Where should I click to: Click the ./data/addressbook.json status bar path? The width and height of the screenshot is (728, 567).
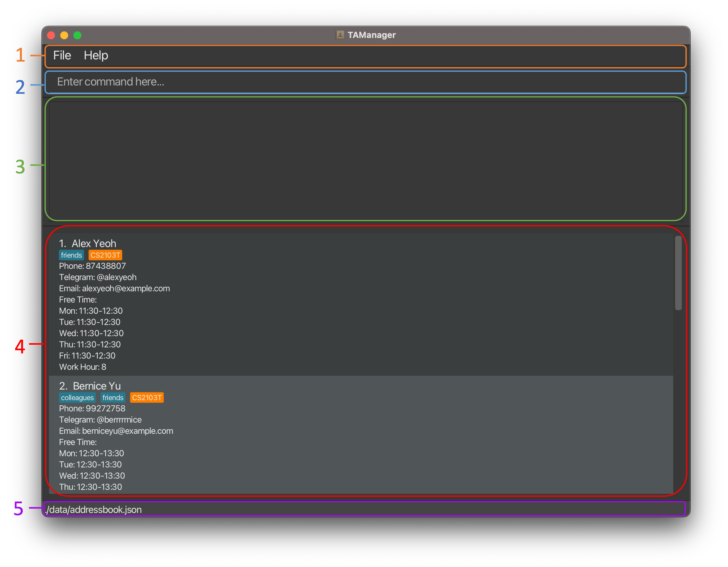(94, 510)
